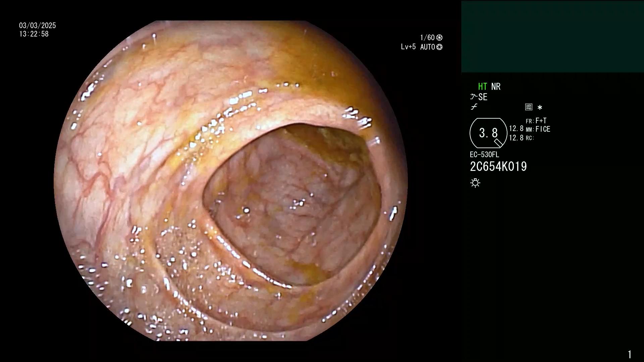This screenshot has width=644, height=362.
Task: Click the MM: label
Action: click(530, 130)
